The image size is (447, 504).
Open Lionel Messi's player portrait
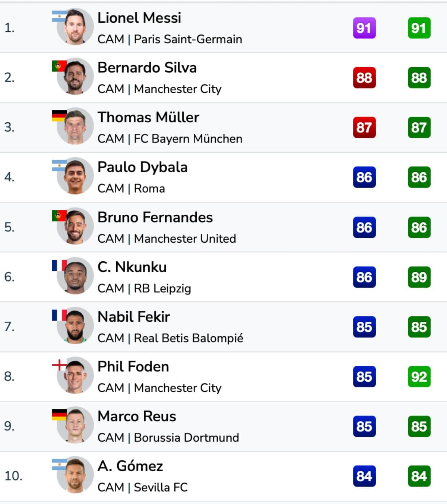point(75,26)
